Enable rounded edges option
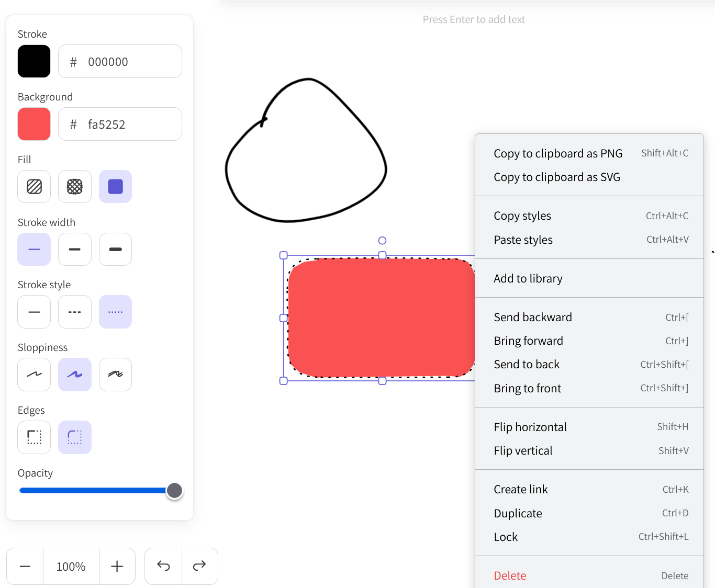715x588 pixels. pos(74,437)
